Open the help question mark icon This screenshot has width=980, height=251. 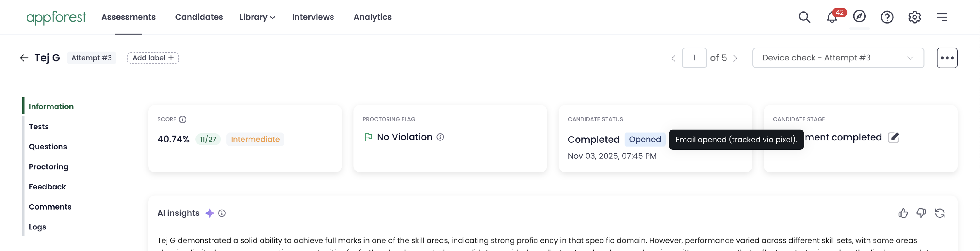coord(887,17)
